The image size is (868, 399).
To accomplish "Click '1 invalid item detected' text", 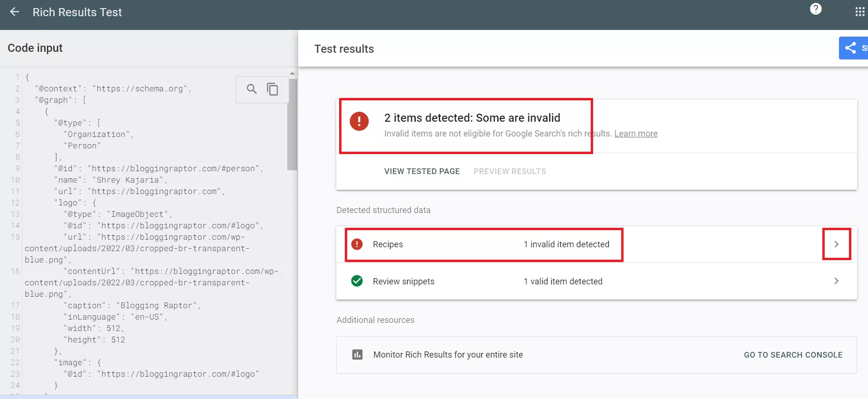I will point(566,244).
